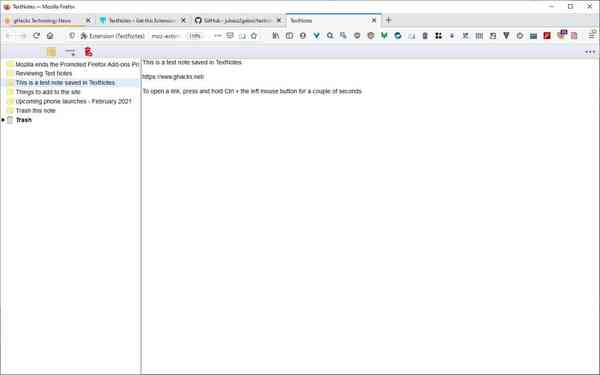Close the gHacks Technology News tab

(88, 20)
